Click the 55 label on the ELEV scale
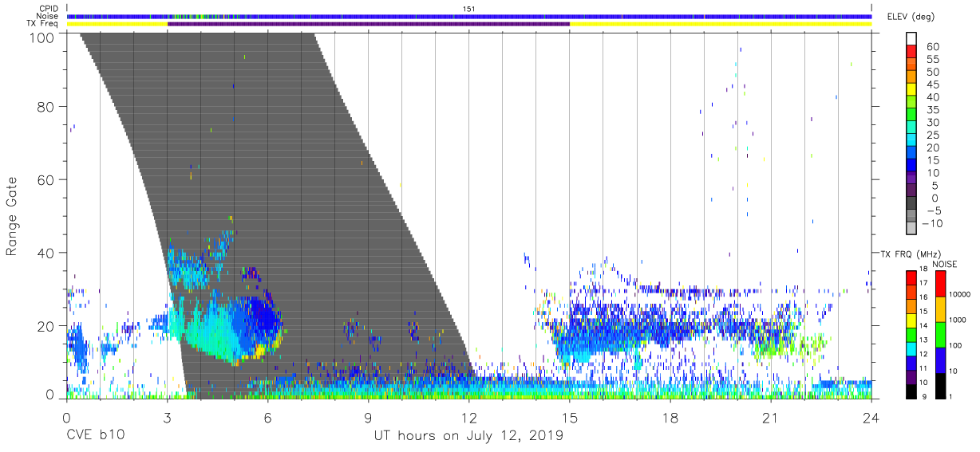 point(932,60)
